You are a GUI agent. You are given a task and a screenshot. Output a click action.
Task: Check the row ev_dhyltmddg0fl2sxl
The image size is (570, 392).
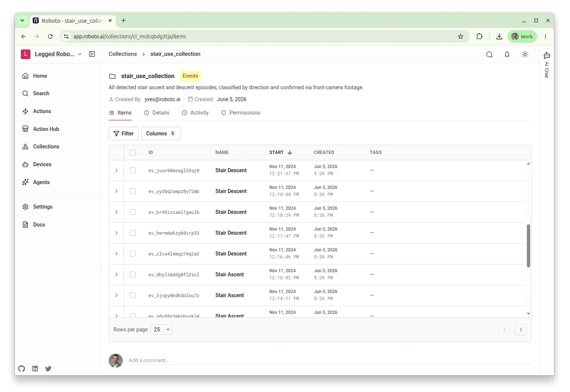pyautogui.click(x=133, y=274)
